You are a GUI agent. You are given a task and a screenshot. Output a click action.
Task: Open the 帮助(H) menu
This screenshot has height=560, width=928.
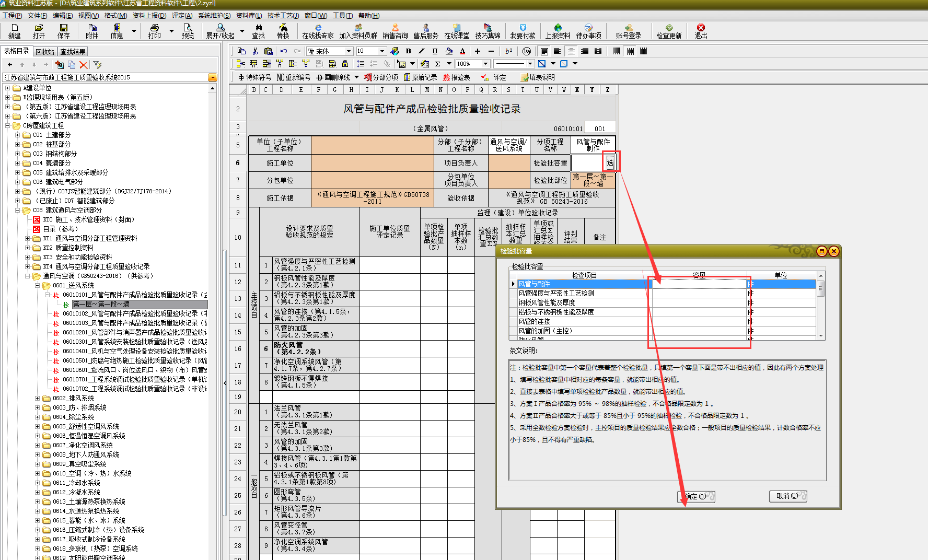[369, 16]
